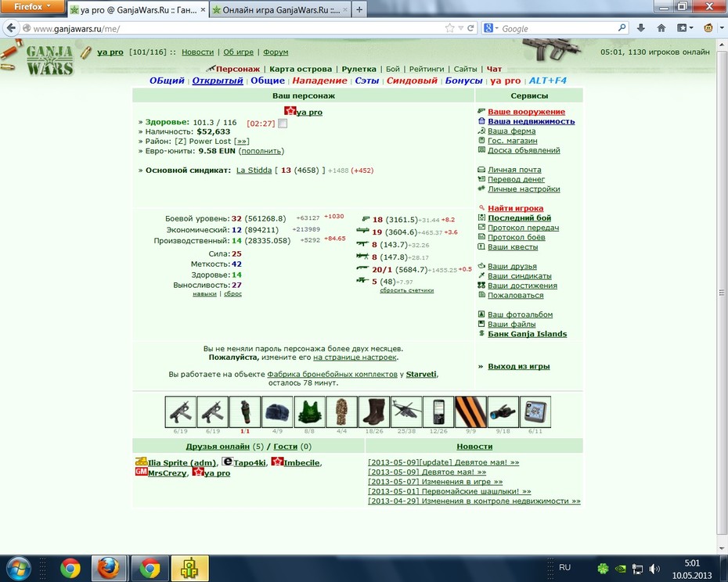The image size is (728, 582).
Task: Open the Windows Start button
Action: click(x=19, y=568)
